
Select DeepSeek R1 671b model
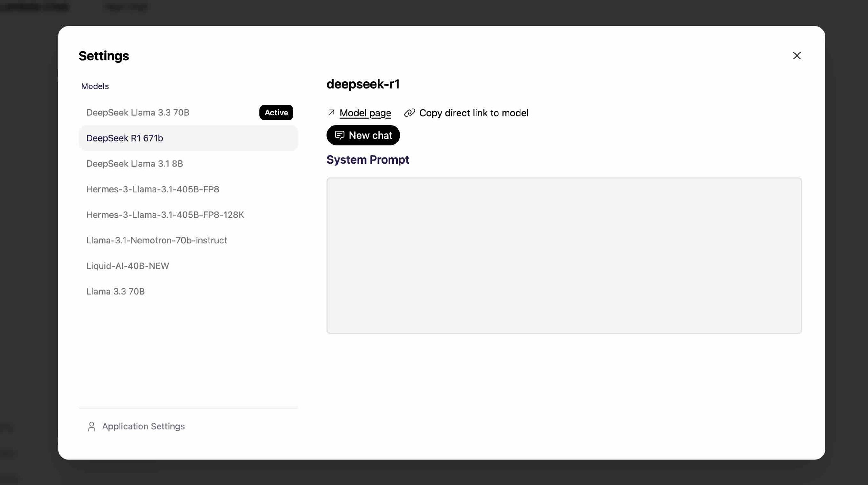(188, 138)
